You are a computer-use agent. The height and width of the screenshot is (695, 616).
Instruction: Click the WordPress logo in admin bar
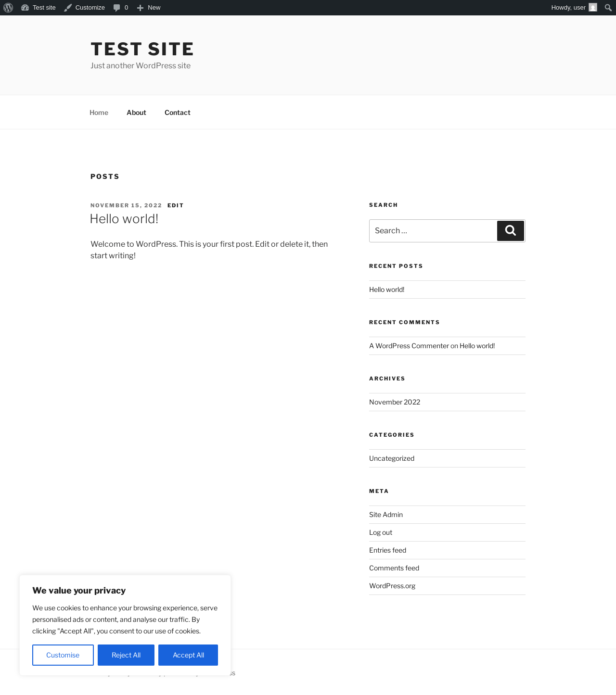[x=8, y=8]
